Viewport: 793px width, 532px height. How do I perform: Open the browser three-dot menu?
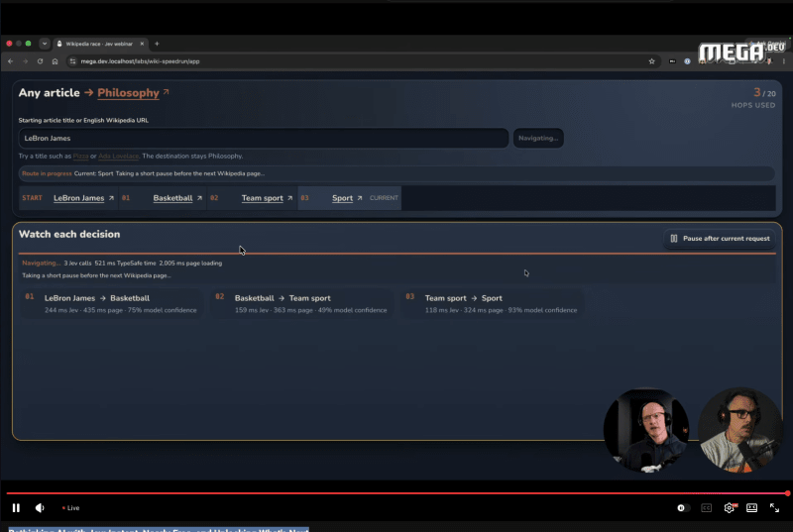pyautogui.click(x=784, y=61)
